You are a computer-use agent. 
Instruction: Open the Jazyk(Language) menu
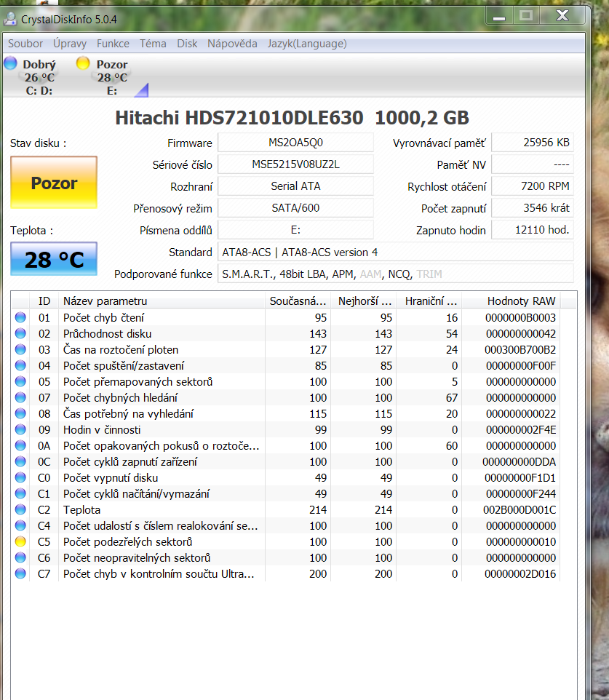[307, 44]
